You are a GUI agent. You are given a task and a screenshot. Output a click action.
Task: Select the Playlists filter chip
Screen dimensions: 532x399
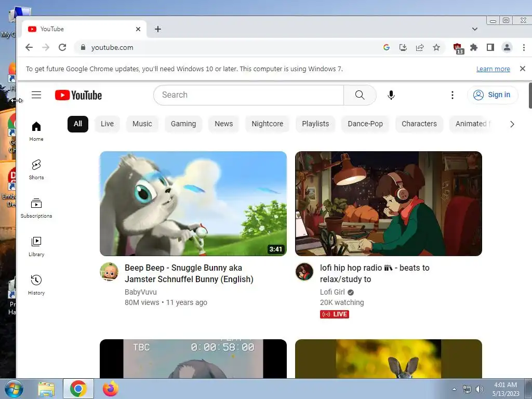(315, 124)
